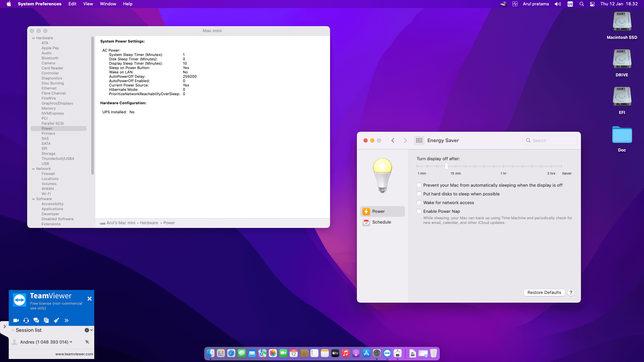Viewport: 644px width, 362px height.
Task: Open TeamViewer audio headset icon
Action: point(26,320)
